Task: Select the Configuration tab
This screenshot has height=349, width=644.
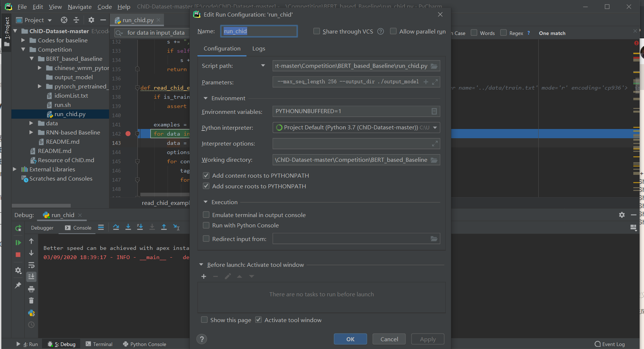Action: pyautogui.click(x=222, y=49)
